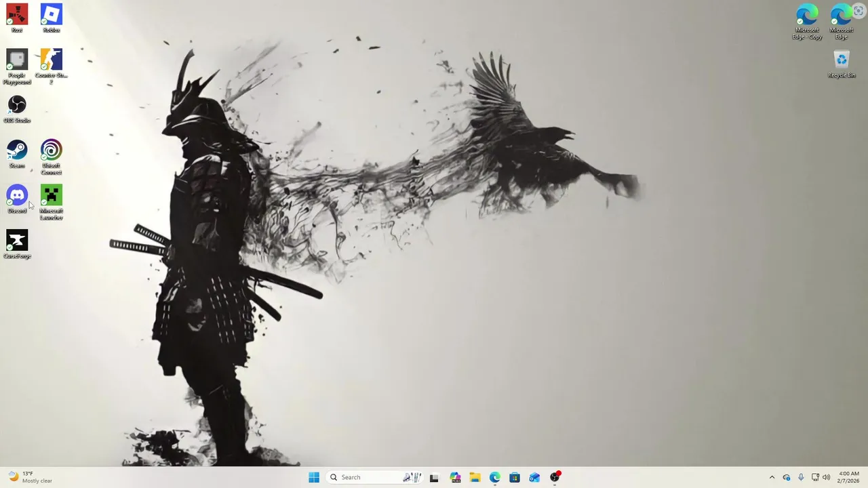Click the OneDrive tray icon
This screenshot has height=488, width=868.
tap(787, 477)
